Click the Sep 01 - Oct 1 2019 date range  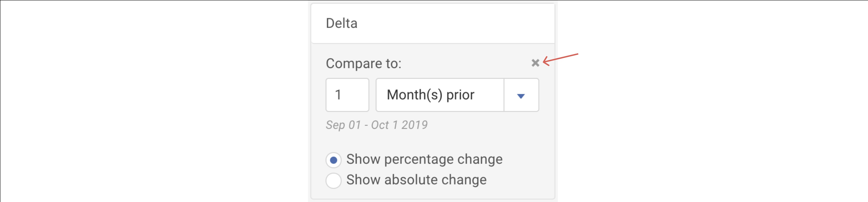pos(376,125)
